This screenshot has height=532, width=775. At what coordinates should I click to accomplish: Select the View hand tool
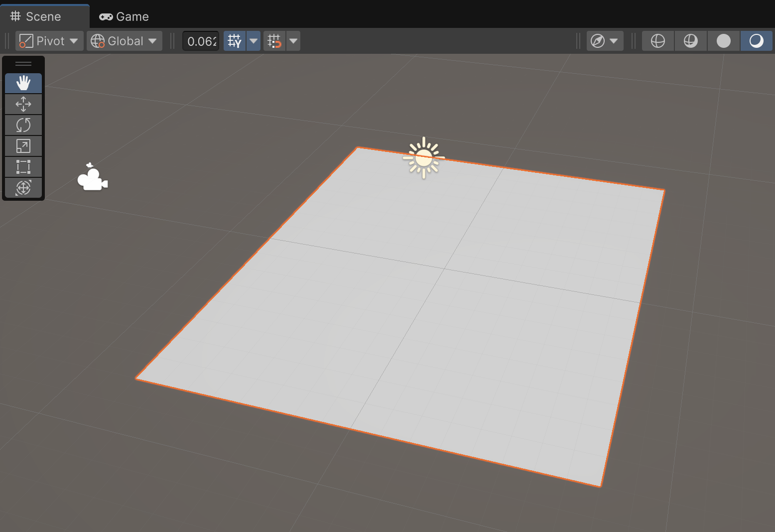[x=23, y=83]
